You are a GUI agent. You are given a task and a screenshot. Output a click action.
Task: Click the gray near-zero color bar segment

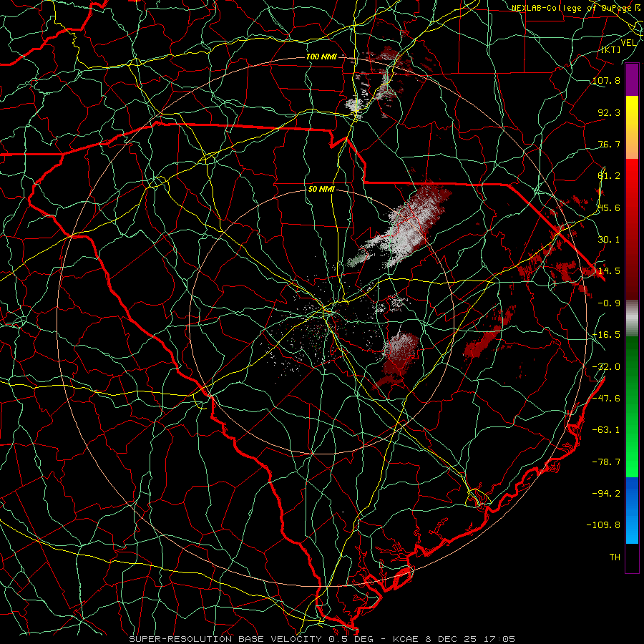click(x=632, y=318)
